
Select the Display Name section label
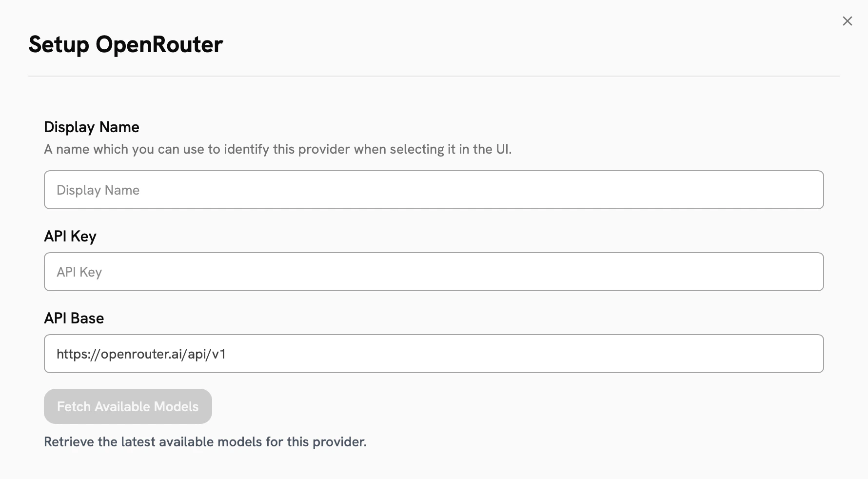pyautogui.click(x=91, y=127)
